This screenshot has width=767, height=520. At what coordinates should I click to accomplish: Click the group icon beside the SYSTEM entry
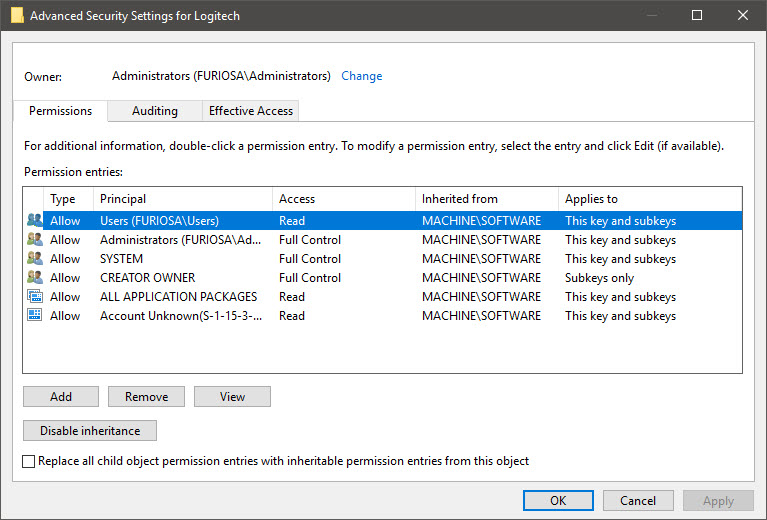point(35,258)
